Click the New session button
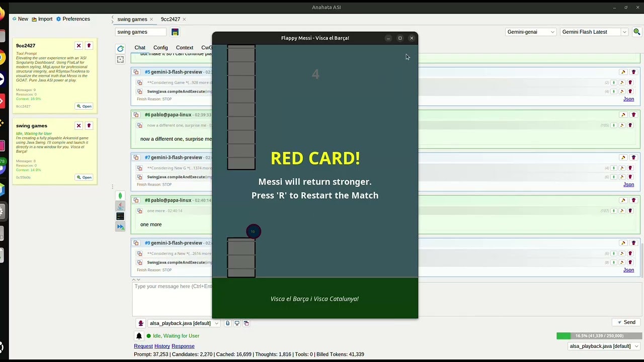This screenshot has height=362, width=644. pyautogui.click(x=20, y=19)
